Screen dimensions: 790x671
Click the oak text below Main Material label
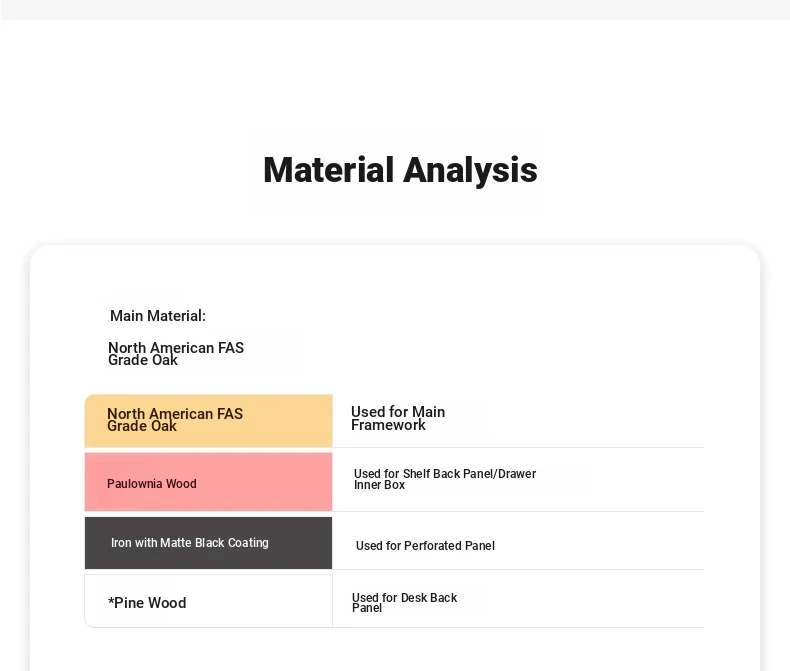point(175,354)
